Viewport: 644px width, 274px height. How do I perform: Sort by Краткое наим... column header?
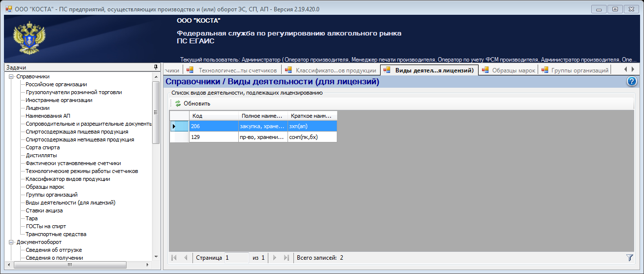click(x=312, y=116)
